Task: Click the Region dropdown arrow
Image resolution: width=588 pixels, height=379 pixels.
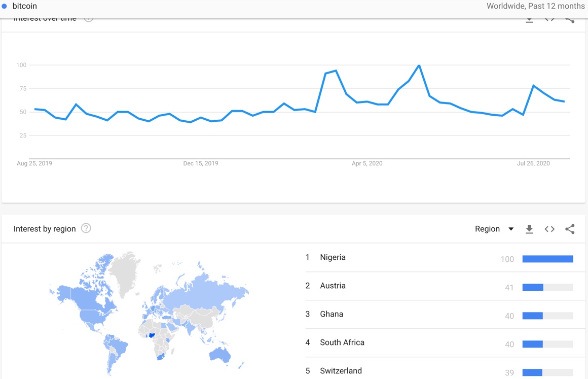Action: click(x=511, y=229)
